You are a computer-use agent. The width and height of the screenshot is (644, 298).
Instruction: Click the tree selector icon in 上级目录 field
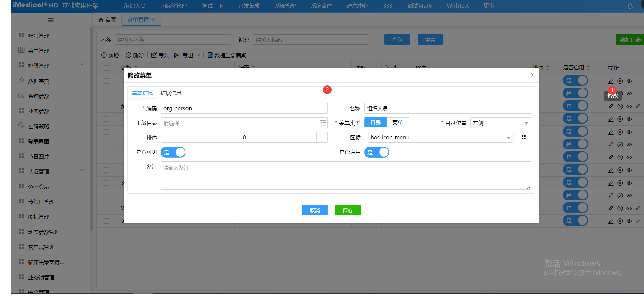coord(323,123)
